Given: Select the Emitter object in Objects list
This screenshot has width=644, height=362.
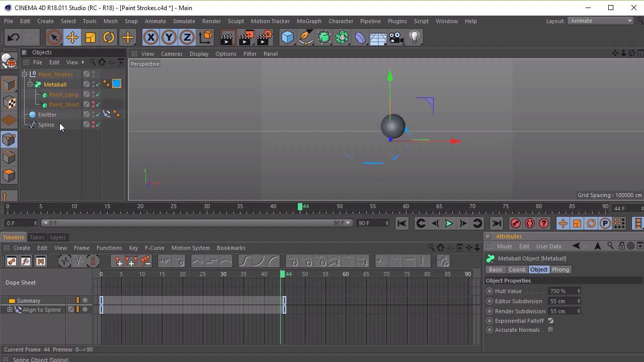Looking at the screenshot, I should tap(47, 115).
